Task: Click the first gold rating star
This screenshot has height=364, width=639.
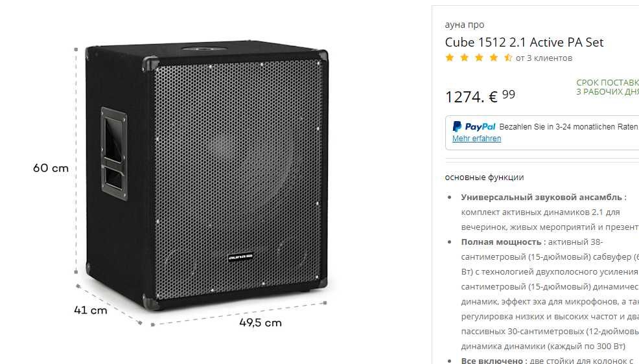Action: [450, 58]
